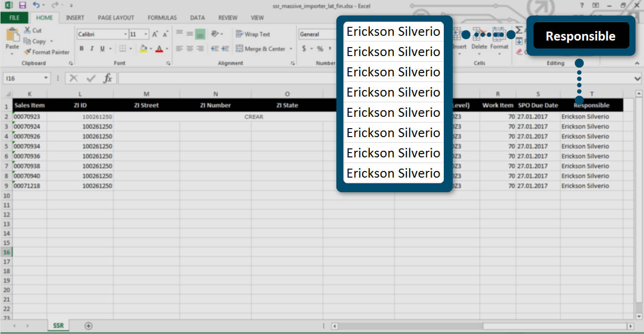Screen dimensions: 644x334
Task: Select the Format Painter tool
Action: tap(47, 52)
